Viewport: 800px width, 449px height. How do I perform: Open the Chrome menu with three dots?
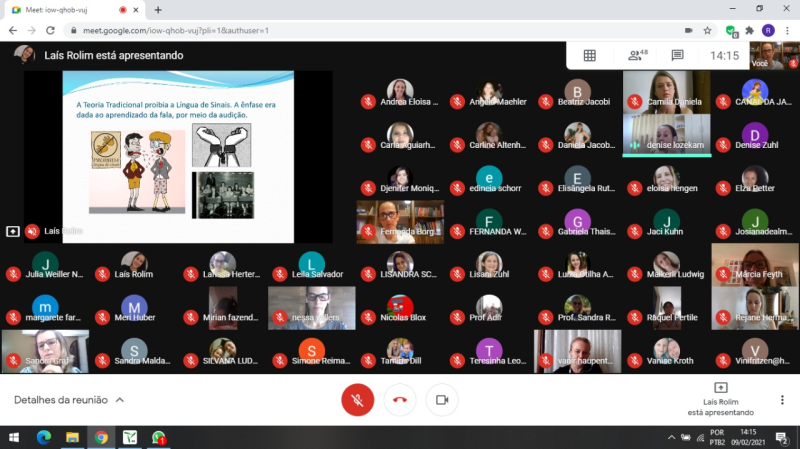click(x=787, y=31)
